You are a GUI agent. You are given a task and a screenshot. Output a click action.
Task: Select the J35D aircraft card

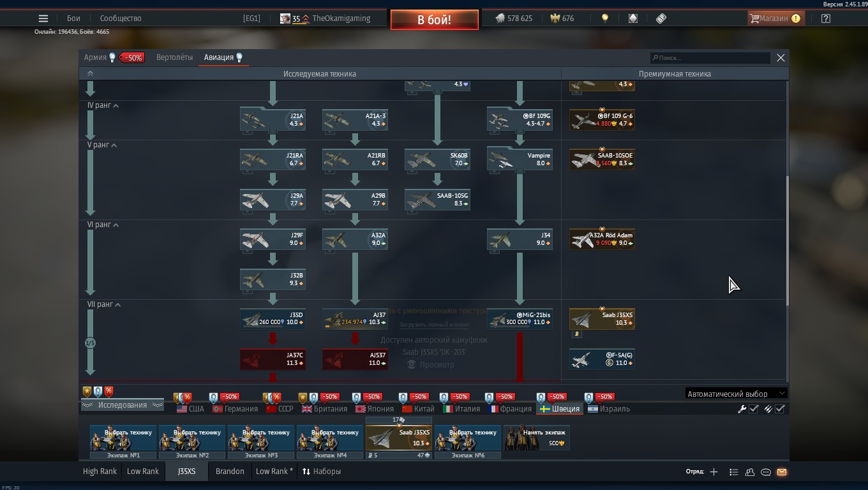pyautogui.click(x=273, y=318)
